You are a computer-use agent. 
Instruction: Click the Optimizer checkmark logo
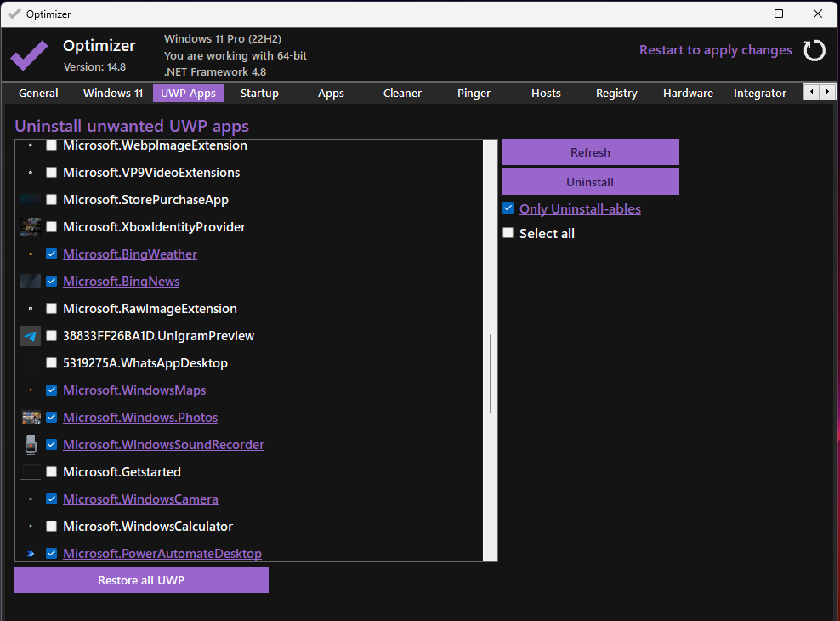29,55
